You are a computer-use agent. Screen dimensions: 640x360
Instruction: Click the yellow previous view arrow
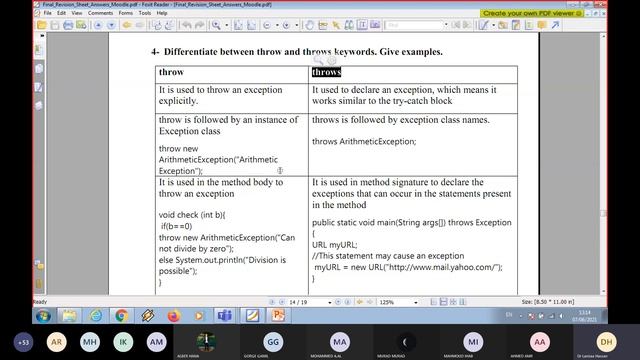(x=127, y=25)
